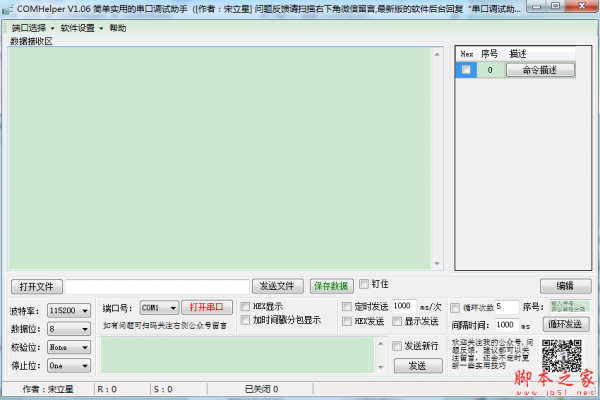600x400 pixels.
Task: Click the 打开文件 button
Action: (x=37, y=287)
